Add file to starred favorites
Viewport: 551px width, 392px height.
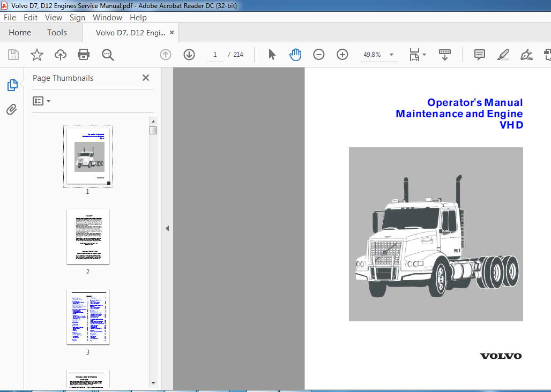[37, 55]
